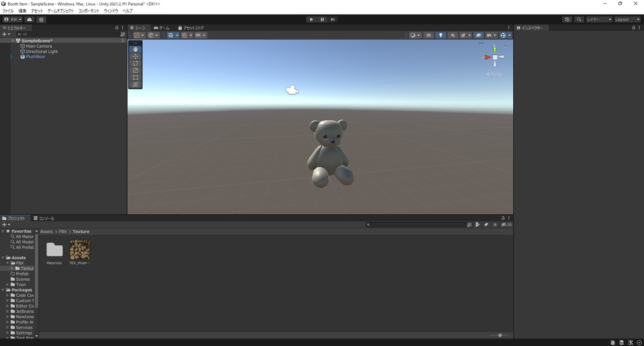The width and height of the screenshot is (644, 346).
Task: Select the Rotate tool in scene toolbar
Action: [x=135, y=64]
